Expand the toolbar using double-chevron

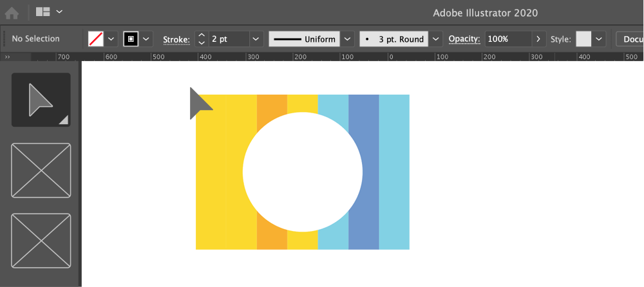coord(8,57)
